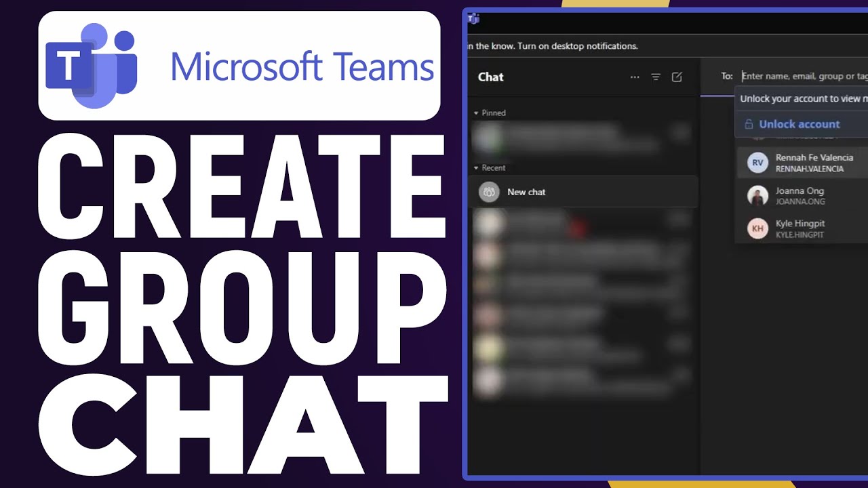This screenshot has width=868, height=488.
Task: Choose Kyle Hingpit suggestion
Action: point(803,228)
